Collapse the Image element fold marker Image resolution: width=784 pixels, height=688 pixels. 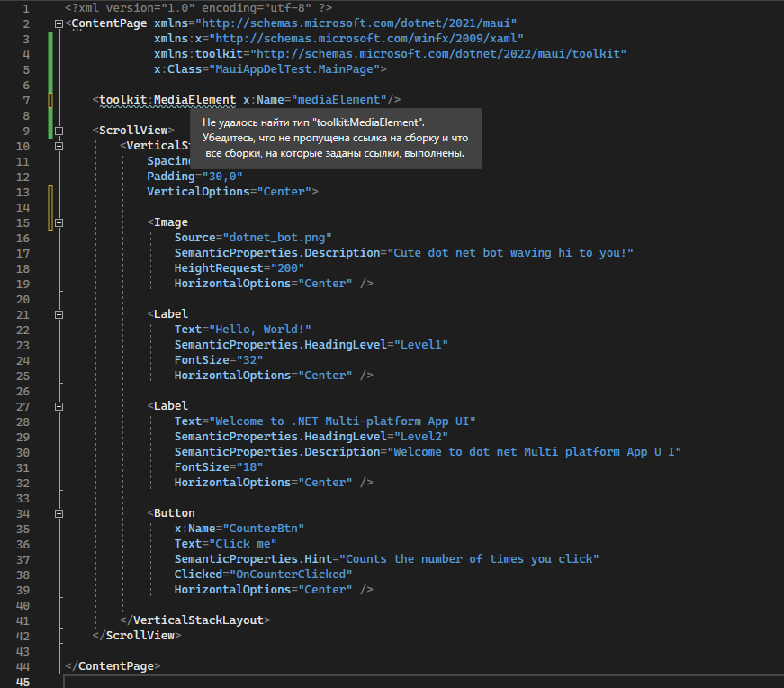[59, 222]
